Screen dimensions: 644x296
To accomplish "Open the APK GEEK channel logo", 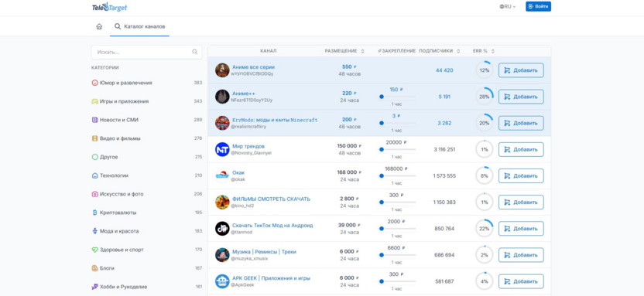I will click(222, 281).
